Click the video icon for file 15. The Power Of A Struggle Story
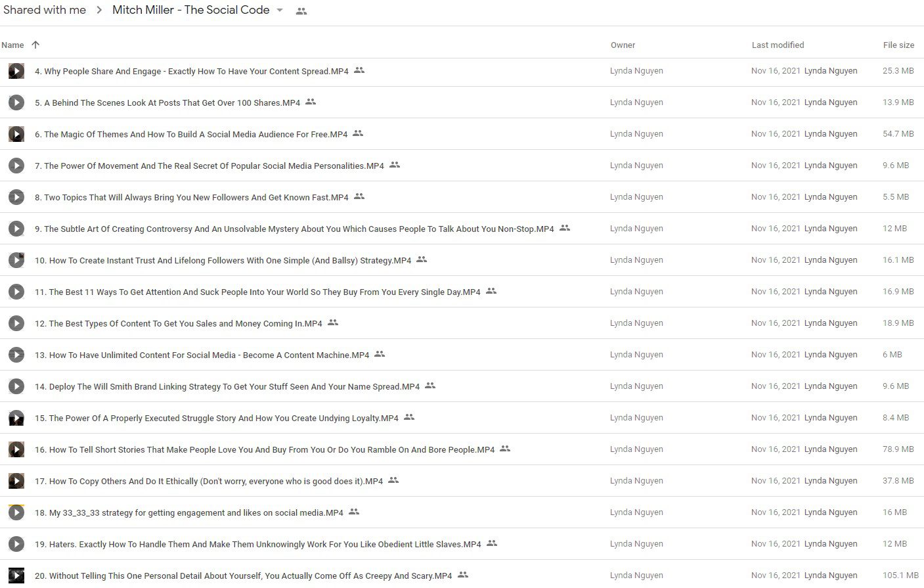 tap(16, 418)
